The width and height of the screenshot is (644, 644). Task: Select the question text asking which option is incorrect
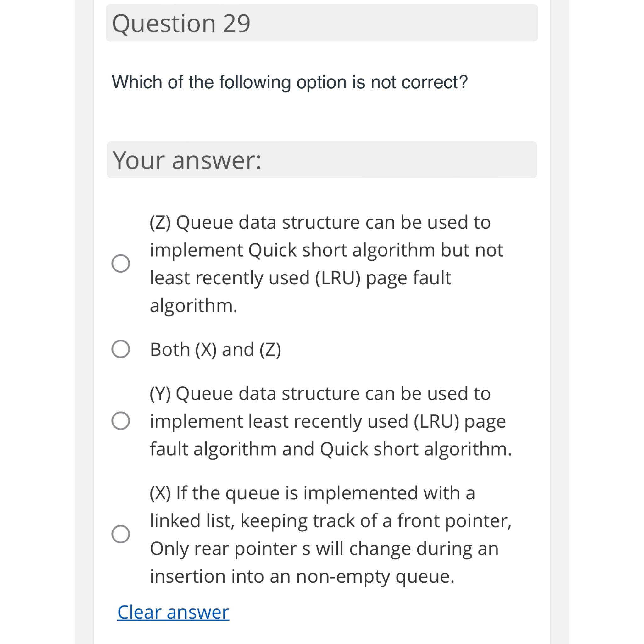pos(289,81)
